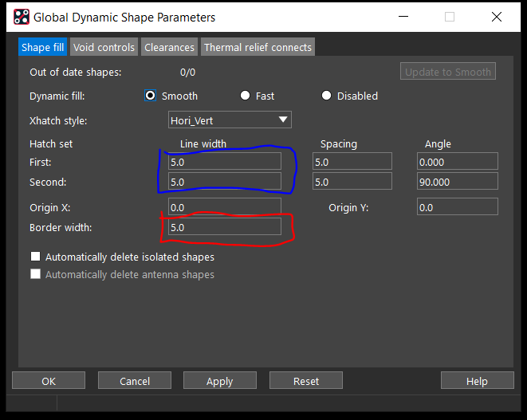Click the Apply button
Viewport: 527px width, 420px height.
[x=220, y=381]
